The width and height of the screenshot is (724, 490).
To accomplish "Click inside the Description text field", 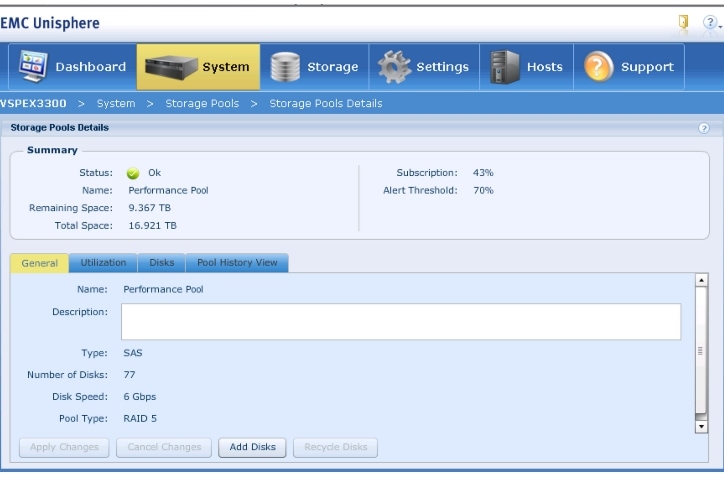I will click(x=401, y=322).
